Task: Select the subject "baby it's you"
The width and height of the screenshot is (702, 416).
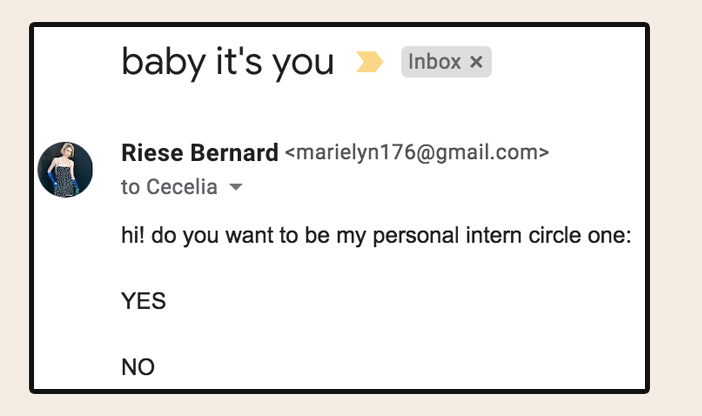Action: (228, 62)
